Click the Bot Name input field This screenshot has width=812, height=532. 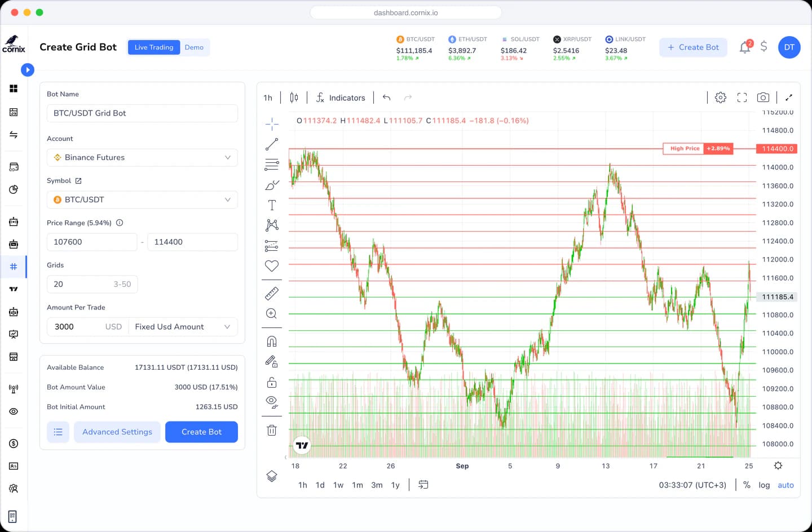[142, 113]
